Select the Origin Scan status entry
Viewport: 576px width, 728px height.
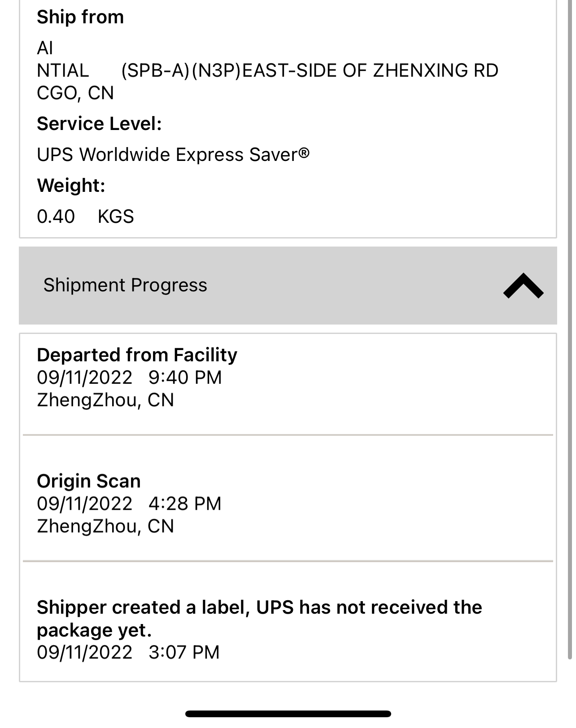click(x=89, y=481)
